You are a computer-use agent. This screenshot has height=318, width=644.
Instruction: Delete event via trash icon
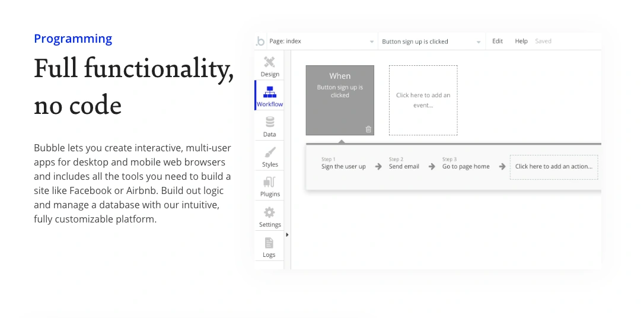368,129
